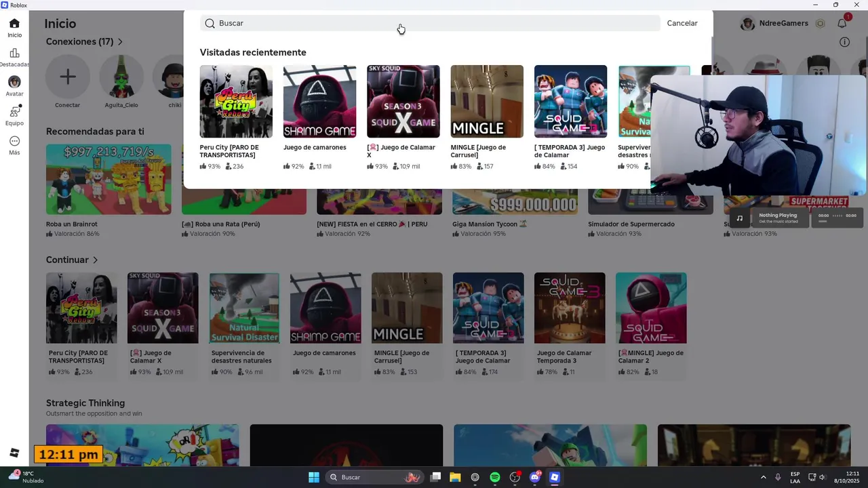This screenshot has height=488, width=868.
Task: Open notifications bell icon
Action: (842, 23)
